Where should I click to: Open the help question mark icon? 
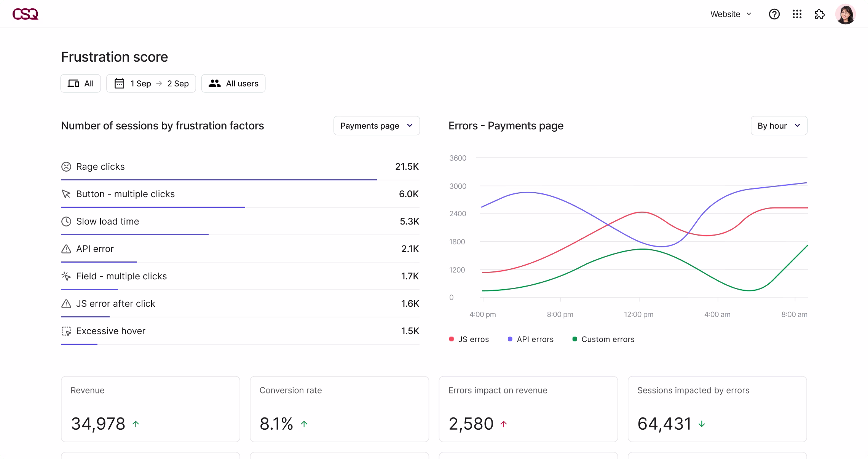pyautogui.click(x=774, y=14)
